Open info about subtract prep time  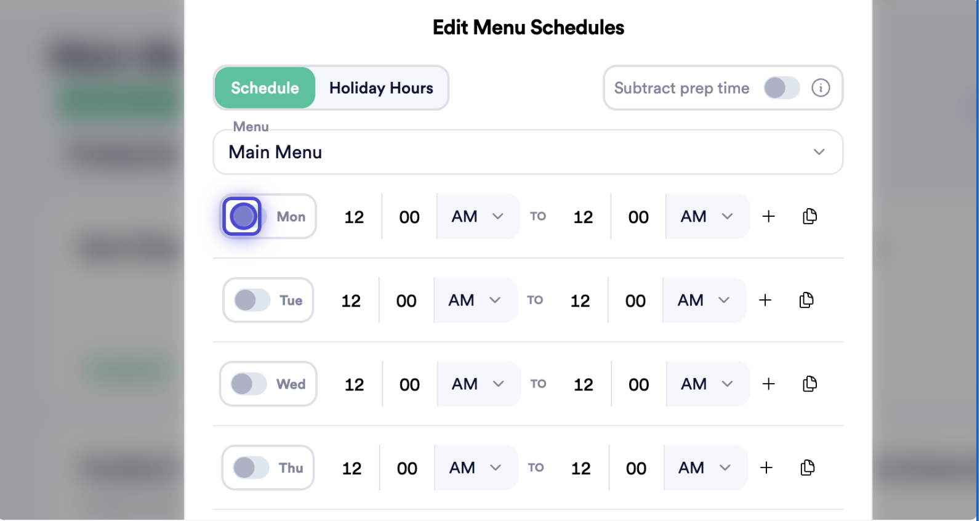click(x=821, y=88)
